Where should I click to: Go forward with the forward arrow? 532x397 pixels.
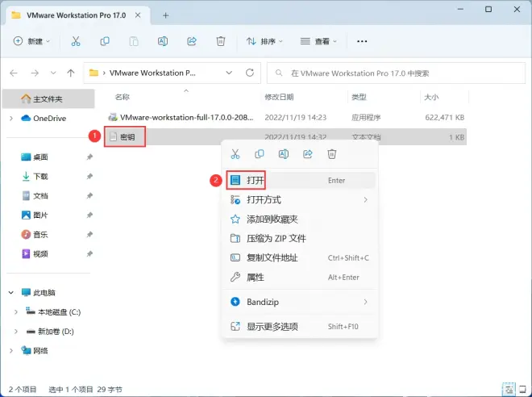[x=35, y=73]
